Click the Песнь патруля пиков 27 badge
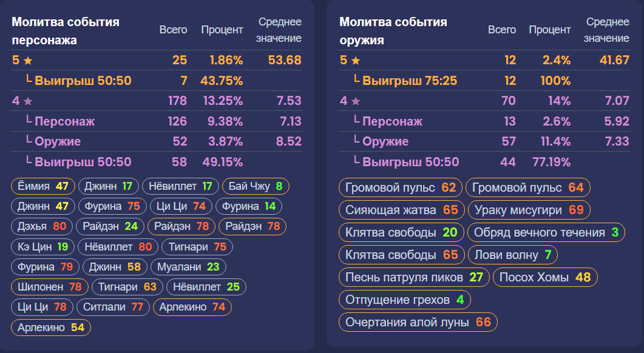The height and width of the screenshot is (353, 644). [414, 277]
